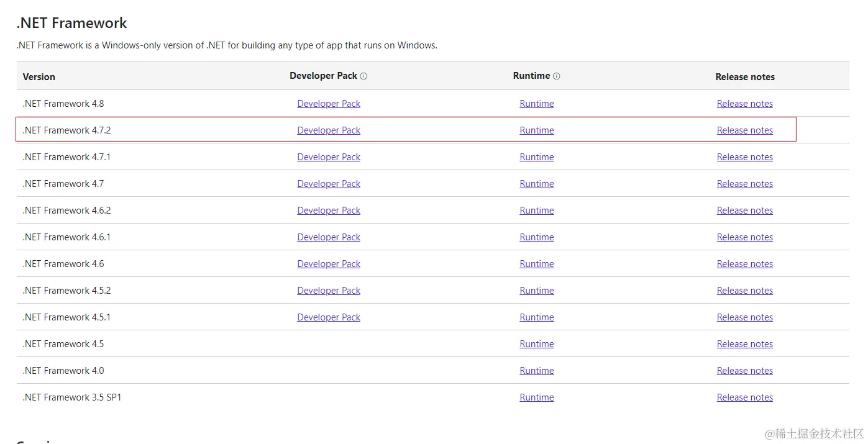Download .NET Framework 4.8 Developer Pack
Screen dimensions: 868x444
tap(329, 104)
